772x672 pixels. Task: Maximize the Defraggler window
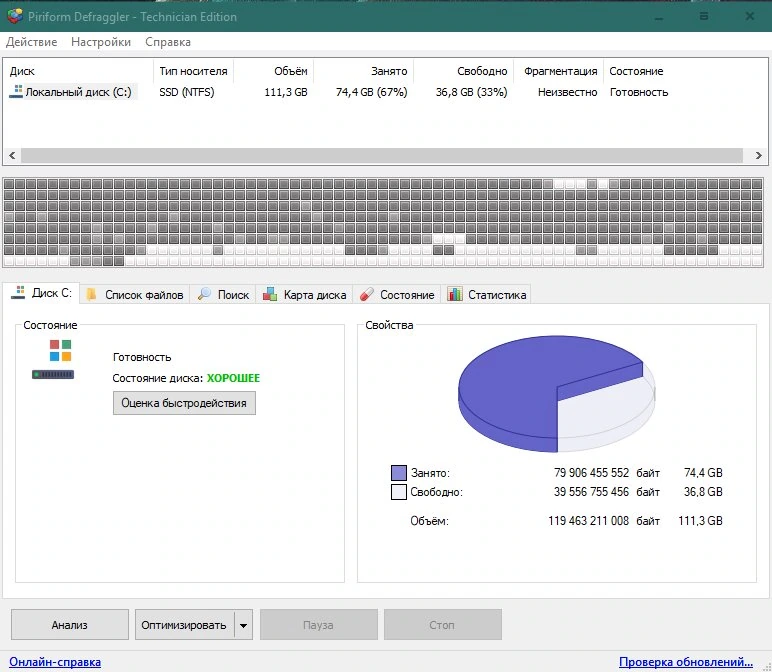pyautogui.click(x=704, y=17)
